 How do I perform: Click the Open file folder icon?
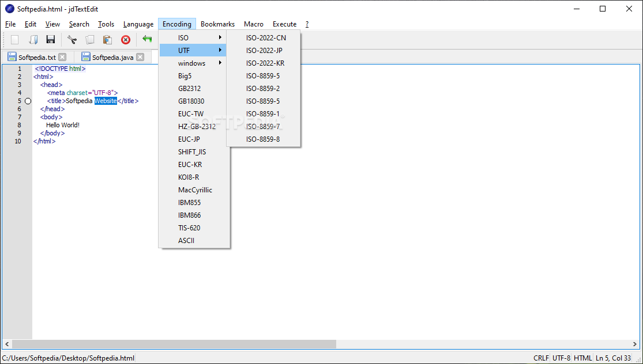click(33, 39)
